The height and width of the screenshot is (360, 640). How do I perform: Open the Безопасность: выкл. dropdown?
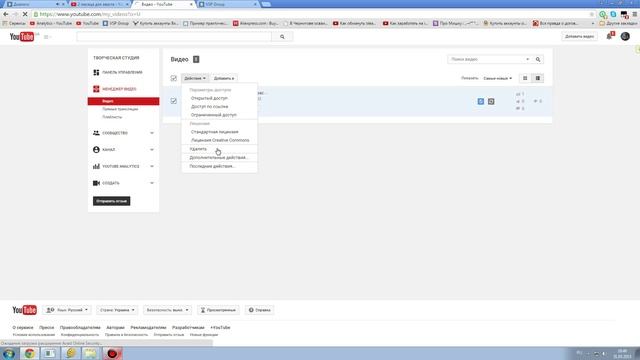[167, 310]
